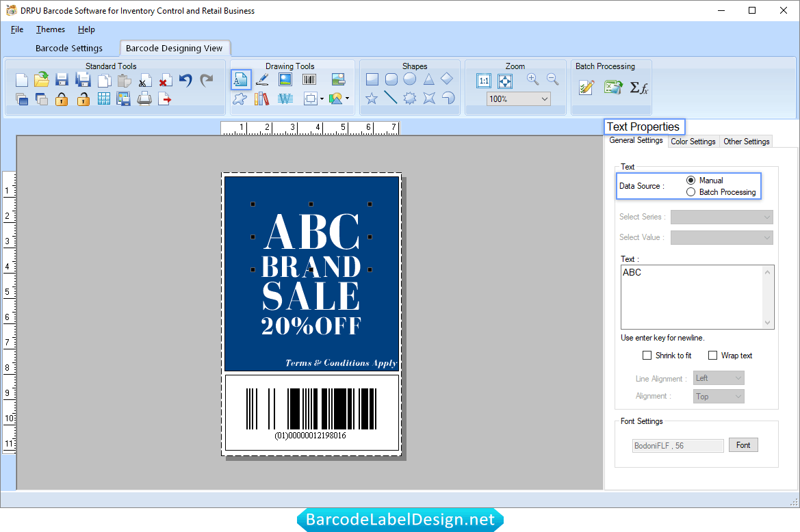Viewport: 800px width, 532px height.
Task: Select Batch Processing data source option
Action: point(691,192)
